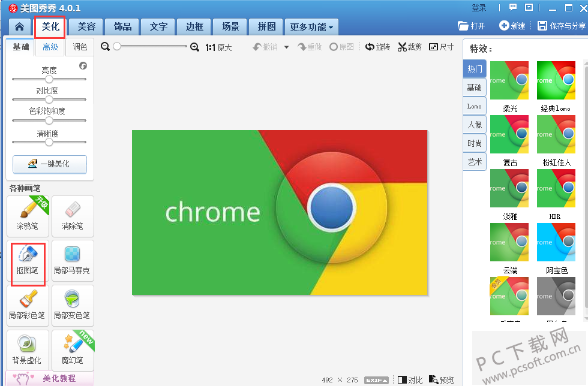Image resolution: width=588 pixels, height=386 pixels.
Task: Select the 消除笔 eraser pen tool
Action: click(73, 216)
